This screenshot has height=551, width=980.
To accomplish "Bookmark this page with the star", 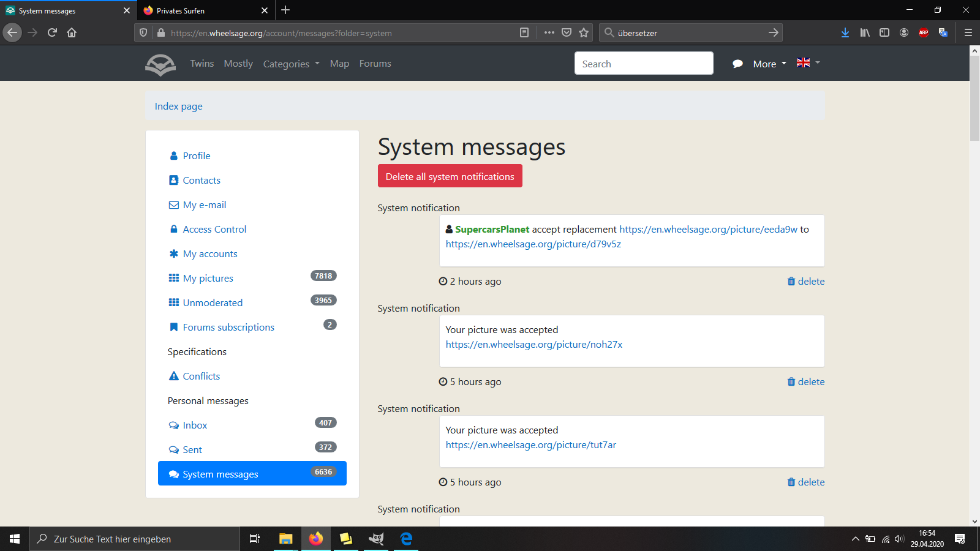I will coord(584,32).
